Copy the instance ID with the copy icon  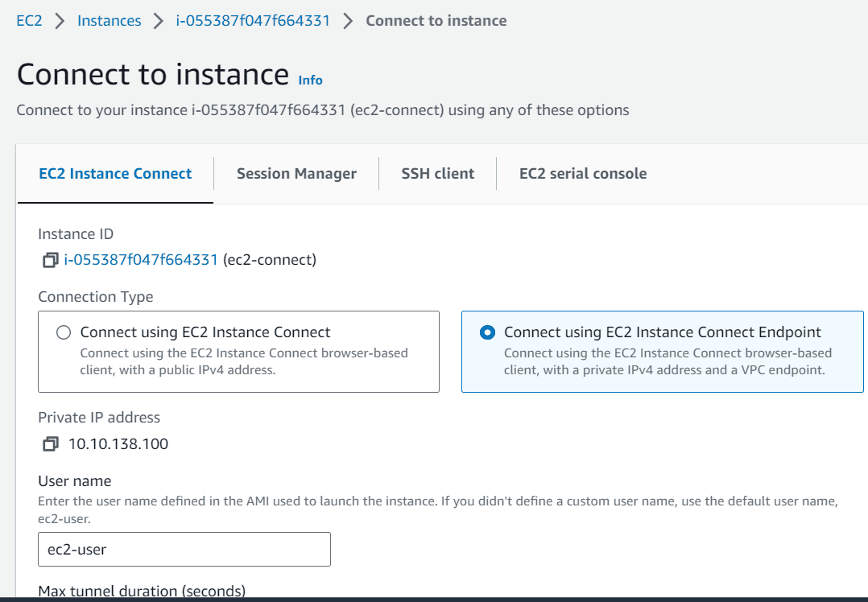(51, 260)
